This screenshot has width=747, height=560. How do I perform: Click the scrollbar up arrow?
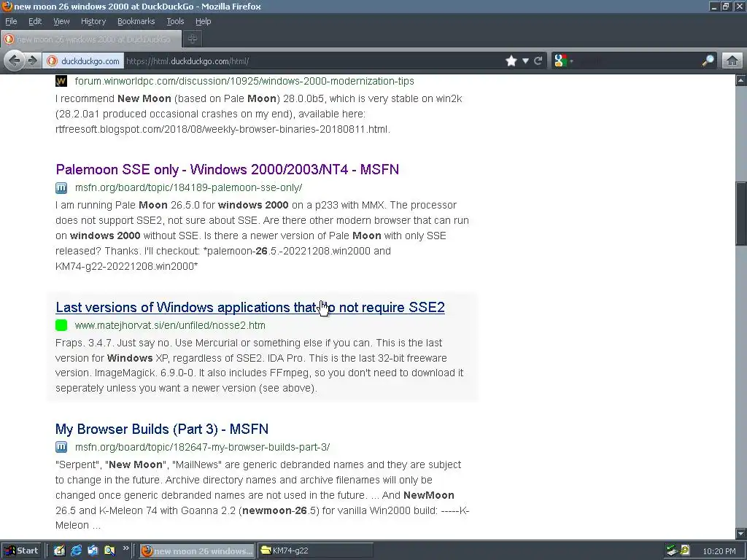click(x=741, y=80)
